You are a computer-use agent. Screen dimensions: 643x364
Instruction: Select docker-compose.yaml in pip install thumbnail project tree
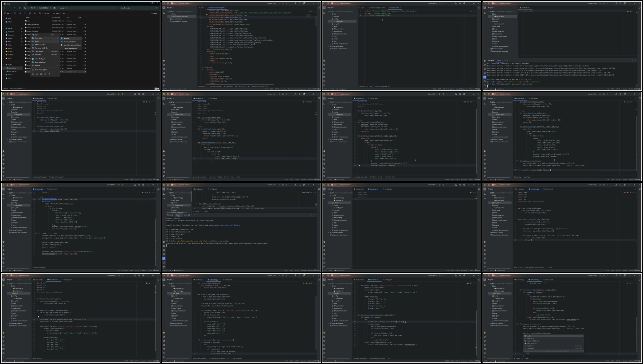click(501, 46)
